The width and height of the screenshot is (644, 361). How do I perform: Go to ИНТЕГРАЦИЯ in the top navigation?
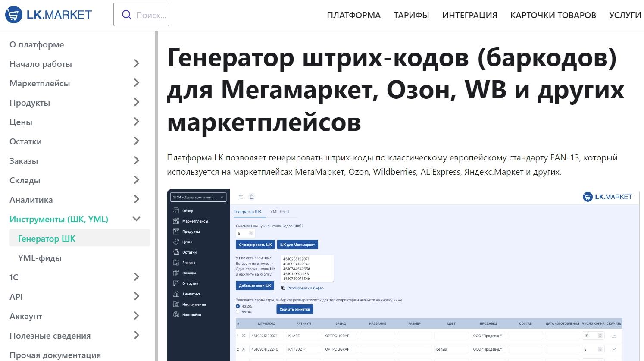click(x=469, y=15)
